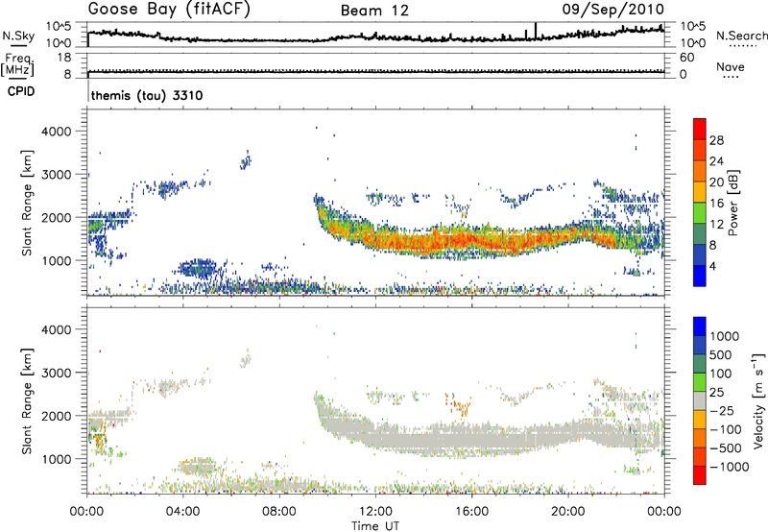Pick the light green Power segment between 12 and 16

700,212
